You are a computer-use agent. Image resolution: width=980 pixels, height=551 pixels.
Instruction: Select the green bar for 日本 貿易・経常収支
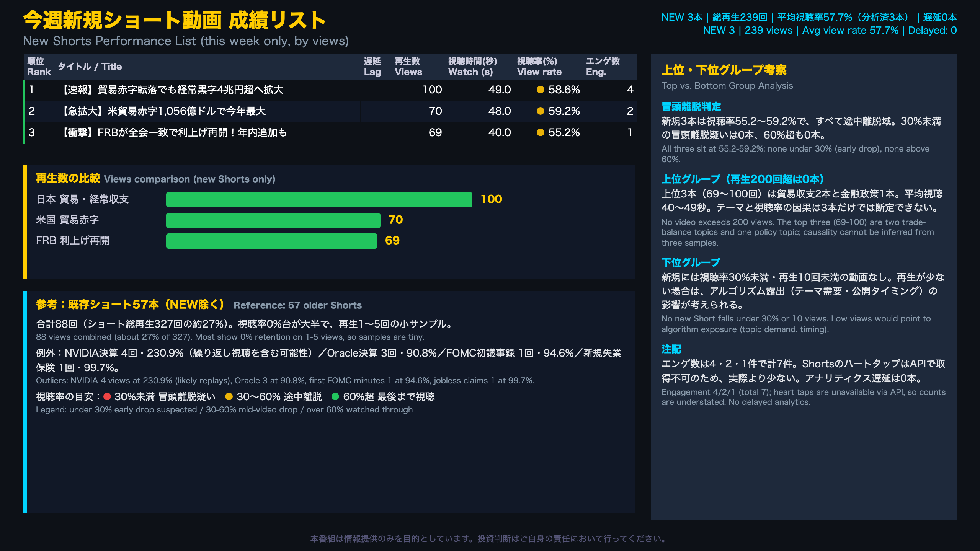coord(319,199)
